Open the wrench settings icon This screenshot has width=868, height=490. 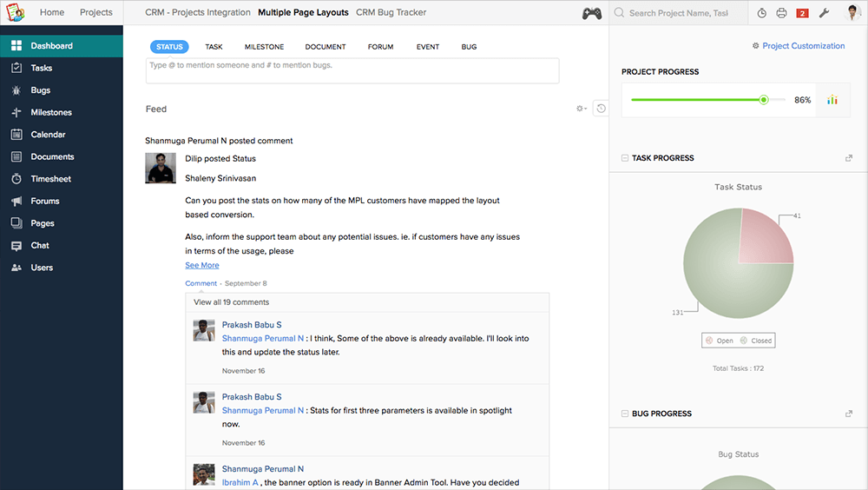[x=825, y=13]
